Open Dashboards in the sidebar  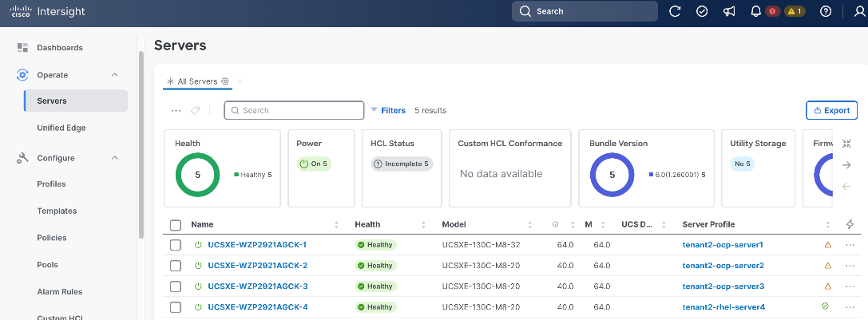(x=60, y=48)
